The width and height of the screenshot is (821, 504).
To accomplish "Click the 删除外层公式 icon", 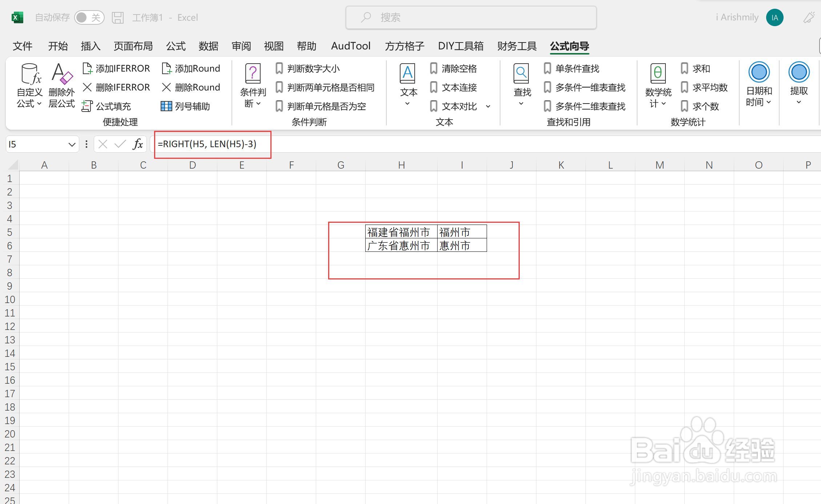I will 61,86.
